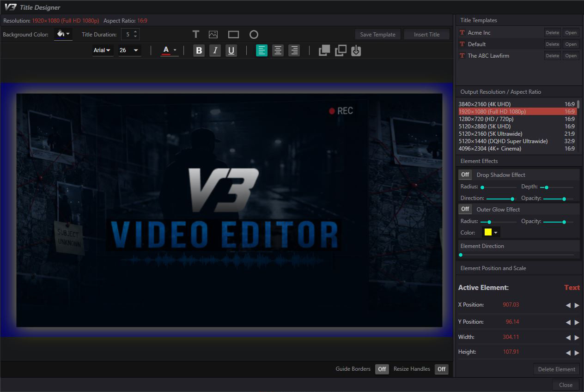The height and width of the screenshot is (392, 584).
Task: Select 1920×1080 (Full HD 1080p) resolution
Action: [x=517, y=112]
